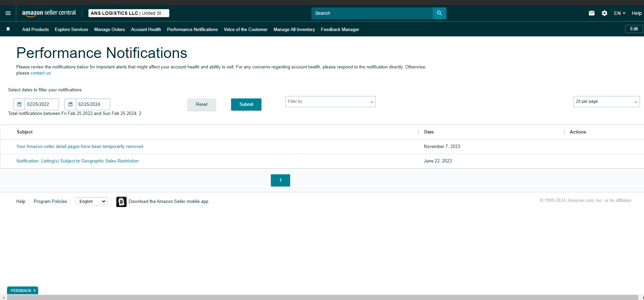Click the Actions column header

coord(578,132)
